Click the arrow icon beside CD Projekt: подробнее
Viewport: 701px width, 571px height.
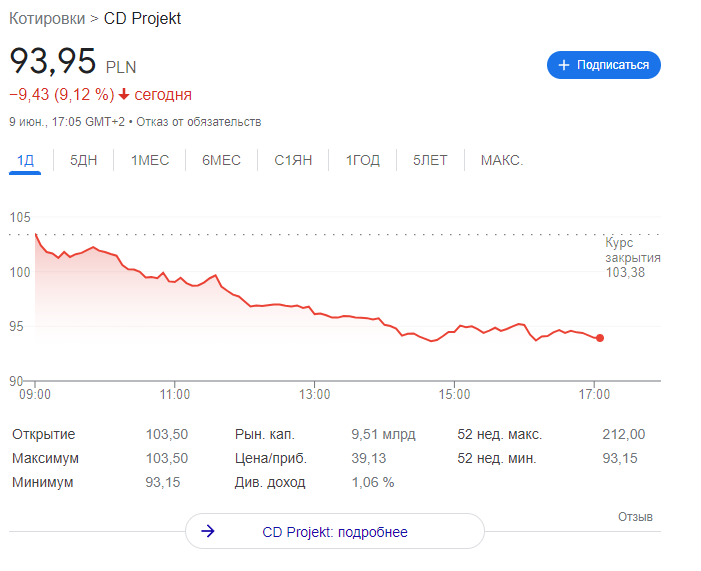click(x=208, y=531)
